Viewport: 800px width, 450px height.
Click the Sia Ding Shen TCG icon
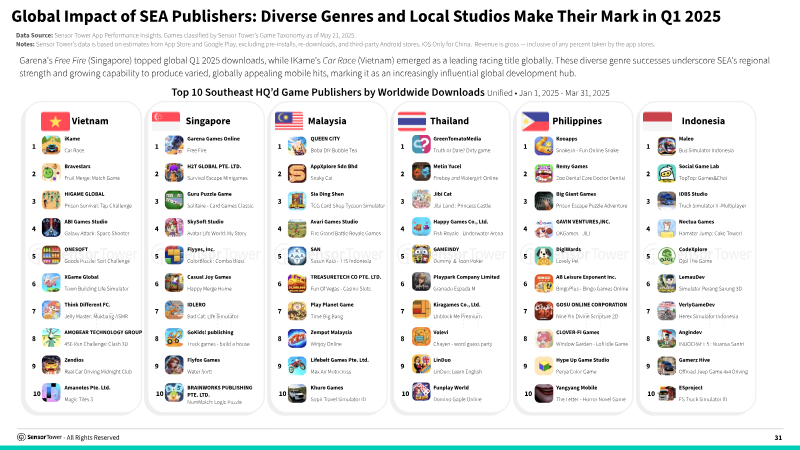pyautogui.click(x=297, y=201)
